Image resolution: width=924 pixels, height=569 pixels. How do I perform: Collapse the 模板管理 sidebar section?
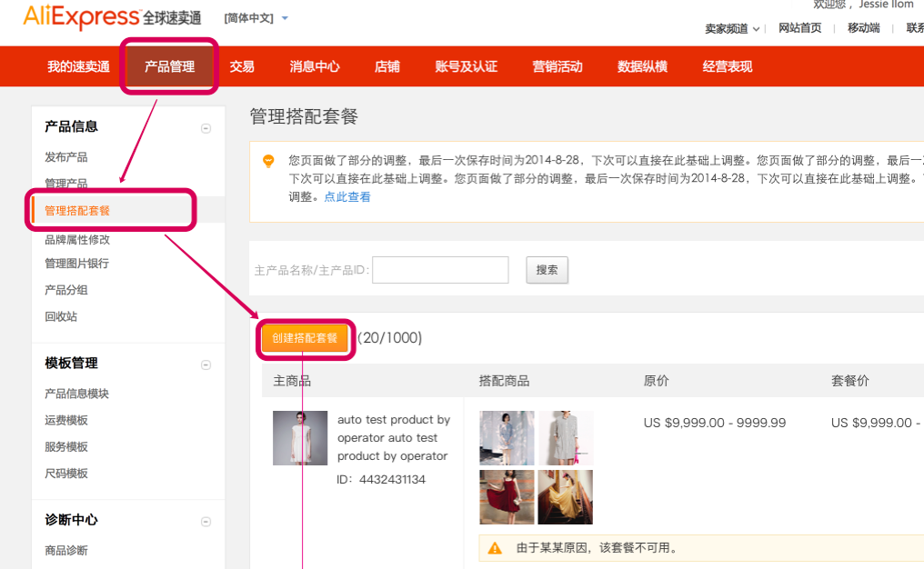point(206,363)
